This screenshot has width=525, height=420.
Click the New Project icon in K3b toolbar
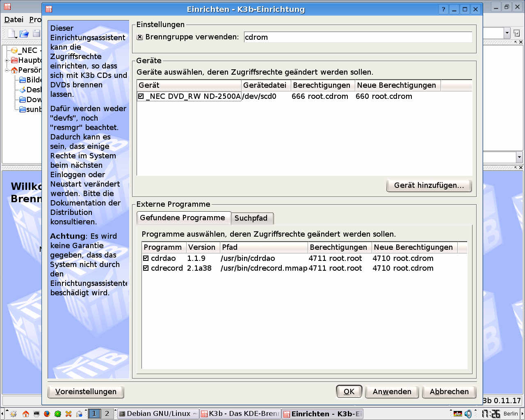click(x=11, y=33)
